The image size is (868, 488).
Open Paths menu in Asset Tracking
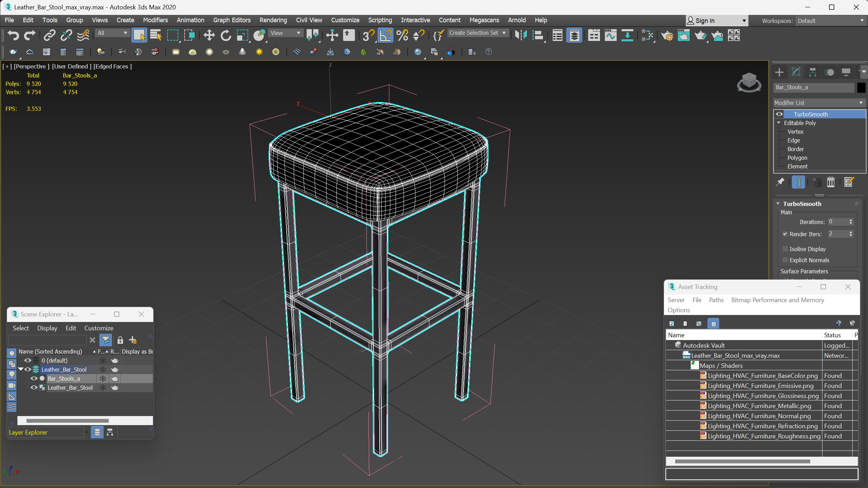tap(716, 300)
